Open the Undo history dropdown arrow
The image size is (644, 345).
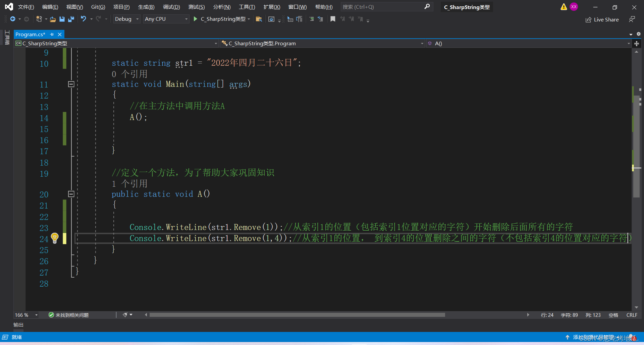click(x=91, y=19)
